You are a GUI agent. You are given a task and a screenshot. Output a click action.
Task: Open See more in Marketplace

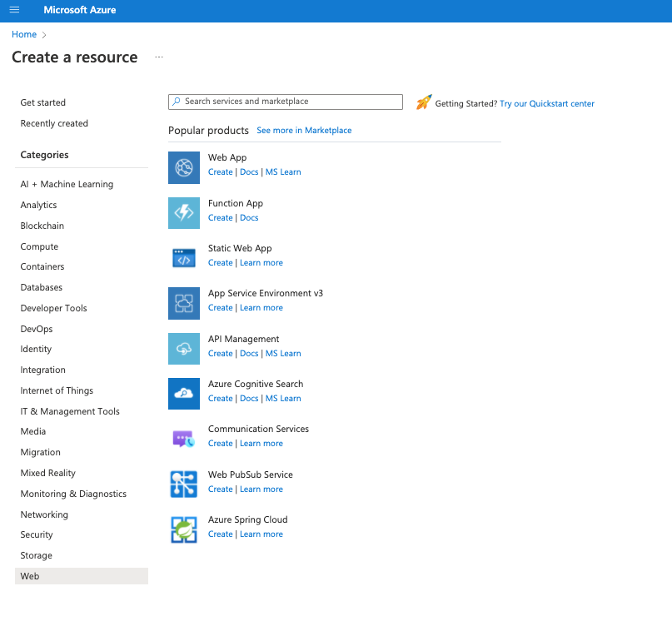coord(304,130)
